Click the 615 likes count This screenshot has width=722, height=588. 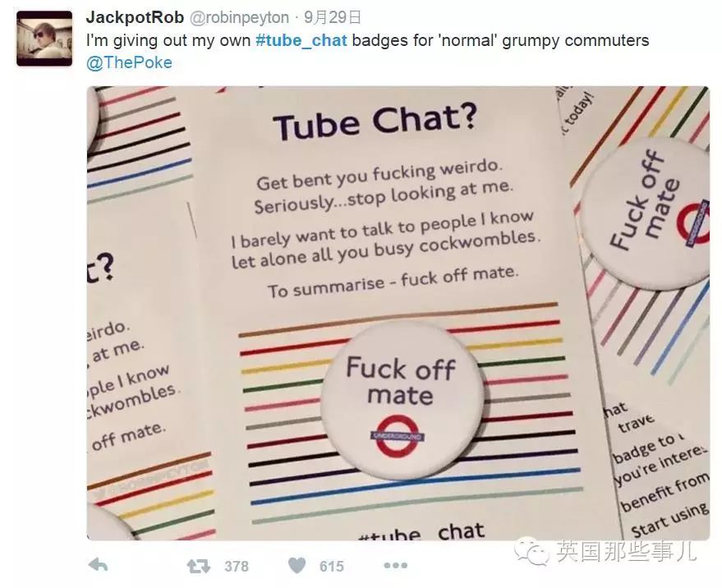332,566
